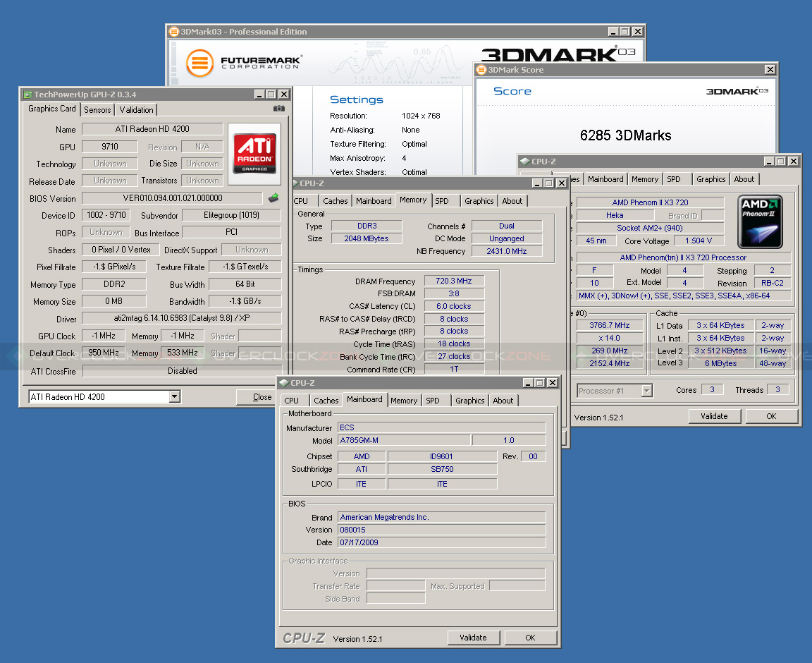812x663 pixels.
Task: Open CPU tab in CPU-Z Mainboard window
Action: click(x=292, y=401)
